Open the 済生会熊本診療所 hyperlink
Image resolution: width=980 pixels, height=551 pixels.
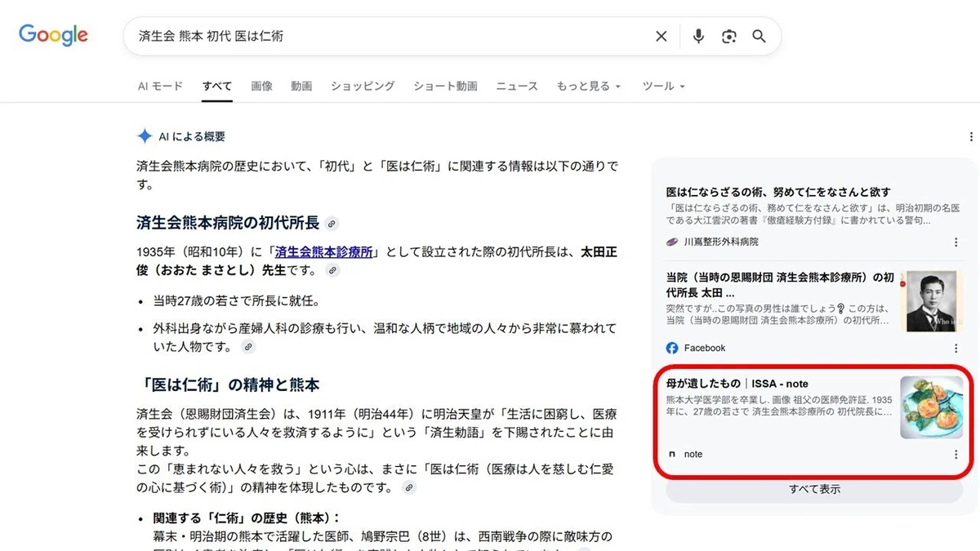click(x=325, y=252)
